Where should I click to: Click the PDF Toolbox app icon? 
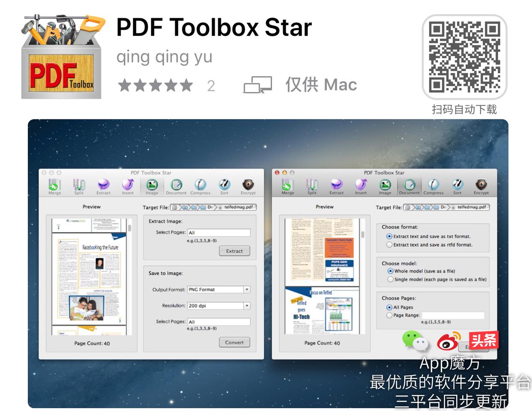click(x=63, y=57)
